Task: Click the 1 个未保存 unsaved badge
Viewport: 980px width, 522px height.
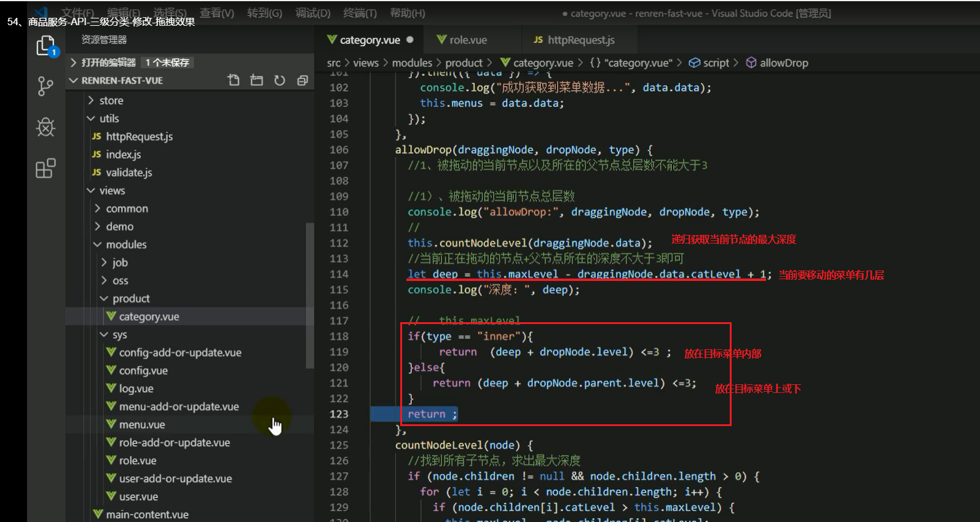Action: point(168,62)
